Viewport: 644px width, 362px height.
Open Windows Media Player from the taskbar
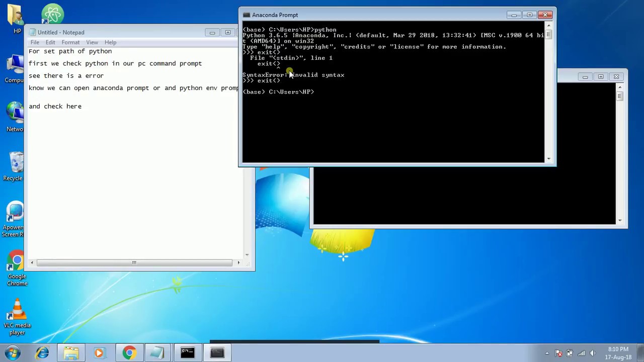(99, 352)
